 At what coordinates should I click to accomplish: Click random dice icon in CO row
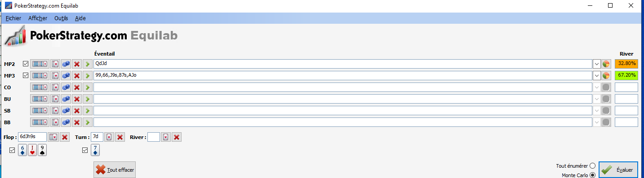coord(66,87)
